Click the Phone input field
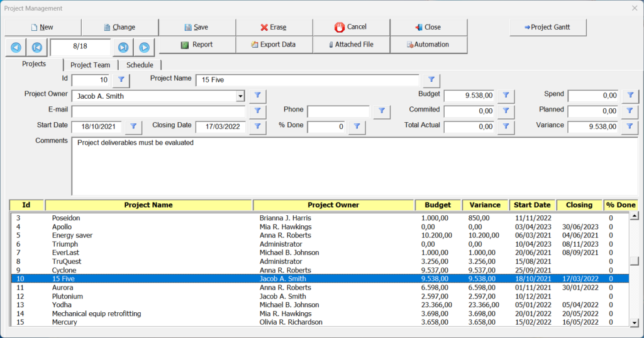This screenshot has height=338, width=644. pos(338,111)
